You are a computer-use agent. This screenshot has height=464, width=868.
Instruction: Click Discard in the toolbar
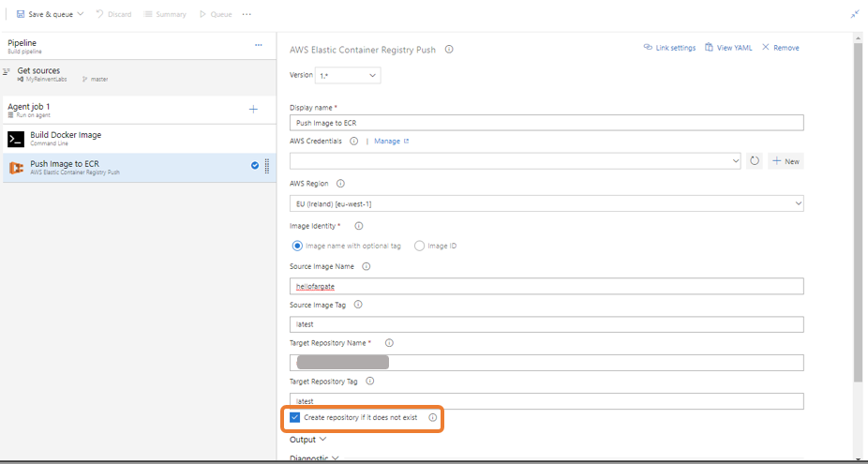(x=113, y=14)
